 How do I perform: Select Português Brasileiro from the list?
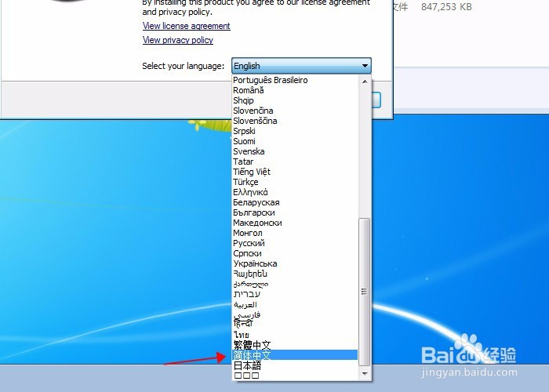point(295,80)
